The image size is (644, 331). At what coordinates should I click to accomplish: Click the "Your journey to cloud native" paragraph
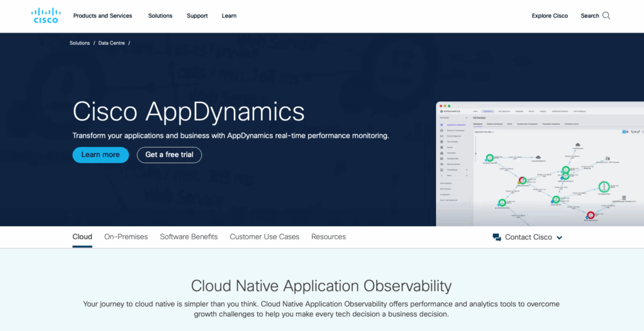pos(321,309)
